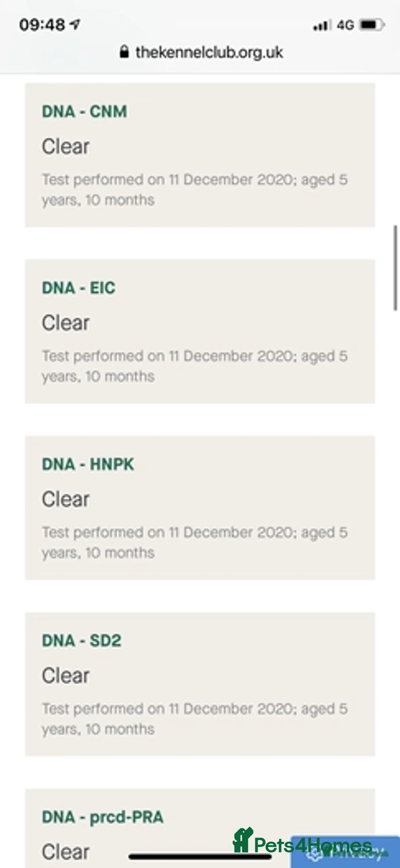The height and width of the screenshot is (868, 400).
Task: Tap the 4G network indicator
Action: pyautogui.click(x=344, y=26)
